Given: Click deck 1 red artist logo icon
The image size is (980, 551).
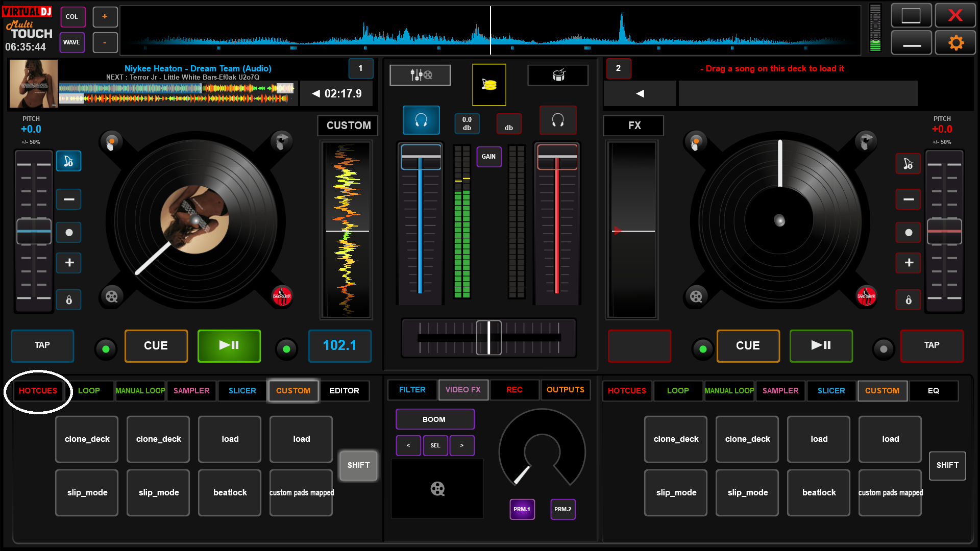Looking at the screenshot, I should (282, 296).
